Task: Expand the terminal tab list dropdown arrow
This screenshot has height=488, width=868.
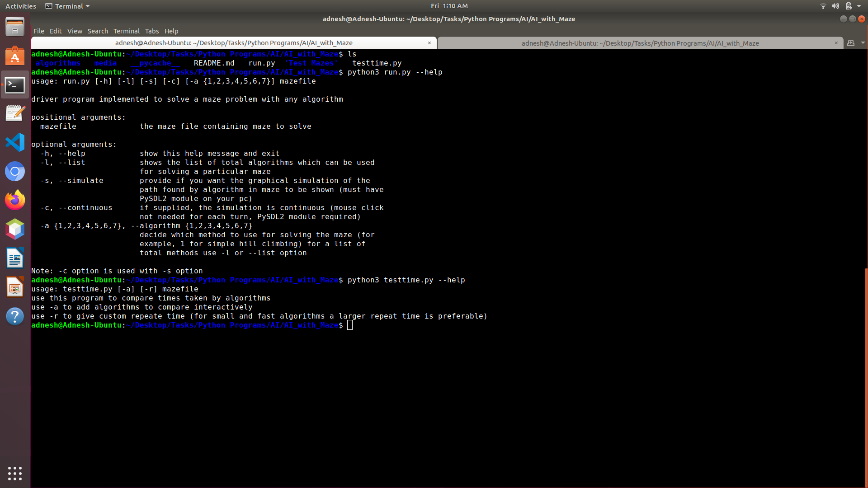Action: pyautogui.click(x=863, y=43)
